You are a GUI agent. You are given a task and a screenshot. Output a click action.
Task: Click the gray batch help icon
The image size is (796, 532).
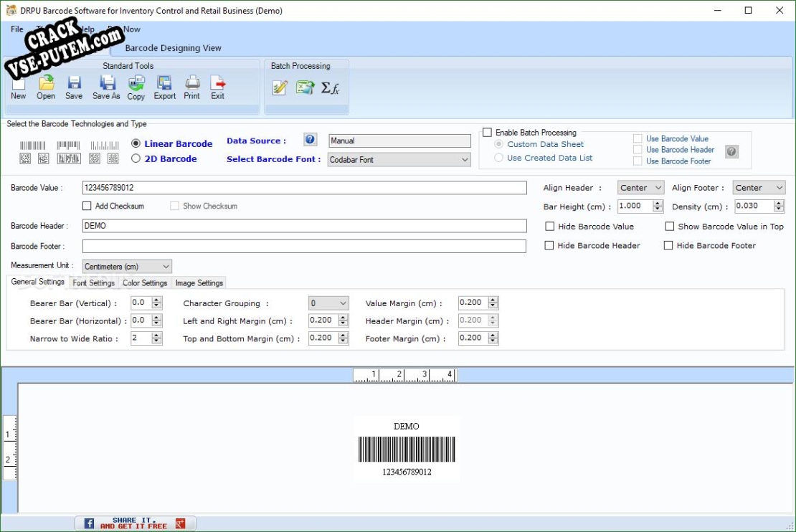coord(731,151)
